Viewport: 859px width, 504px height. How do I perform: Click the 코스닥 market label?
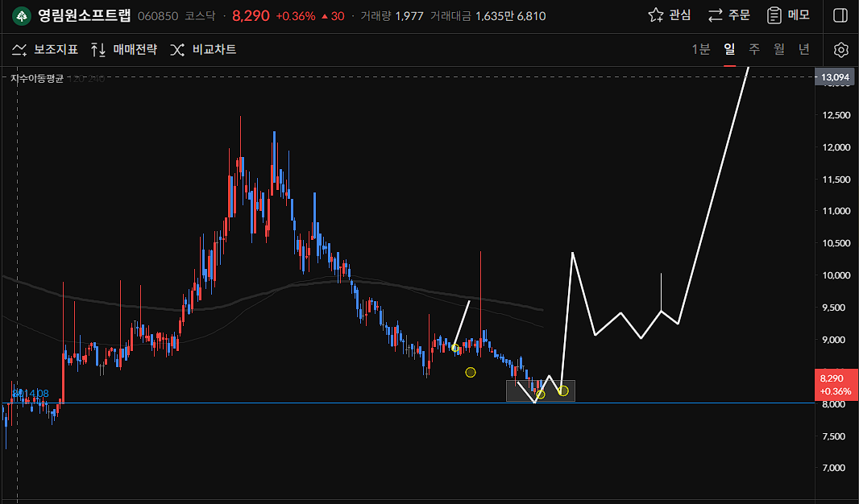pos(201,16)
